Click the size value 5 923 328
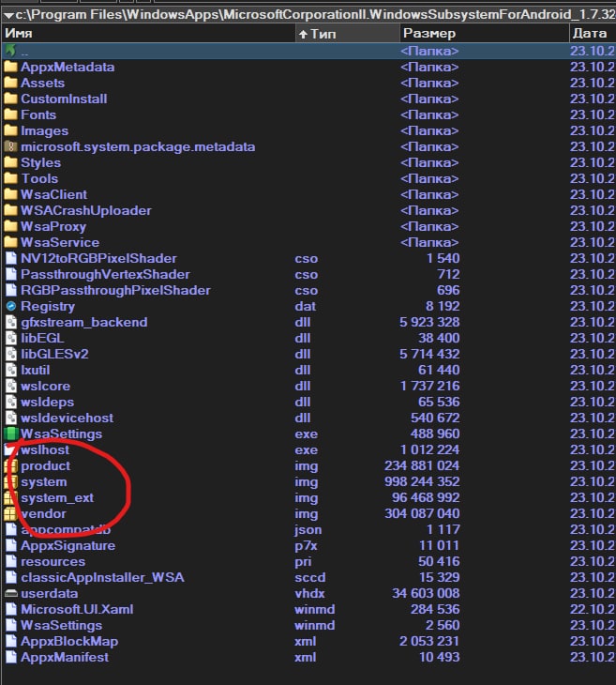 429,322
